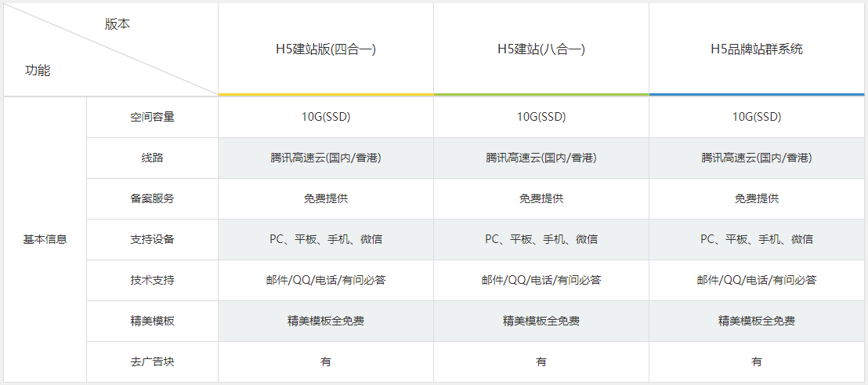Select the 备案服务 row label

point(153,198)
